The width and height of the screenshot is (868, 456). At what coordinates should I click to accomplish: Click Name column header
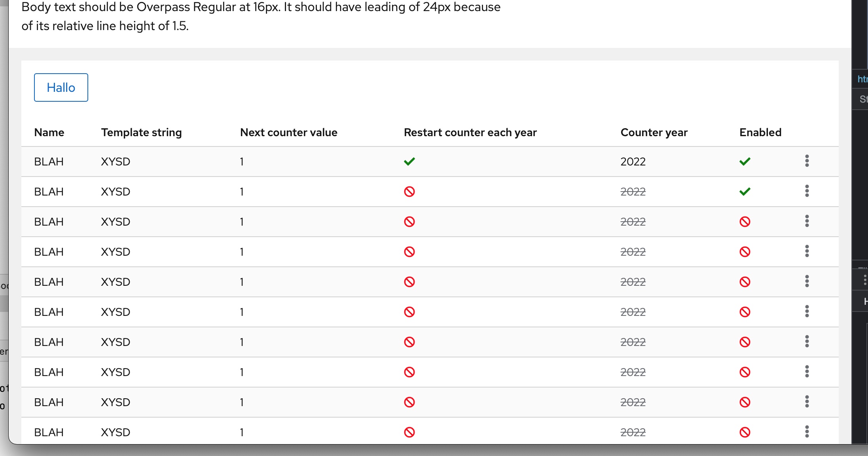click(49, 132)
